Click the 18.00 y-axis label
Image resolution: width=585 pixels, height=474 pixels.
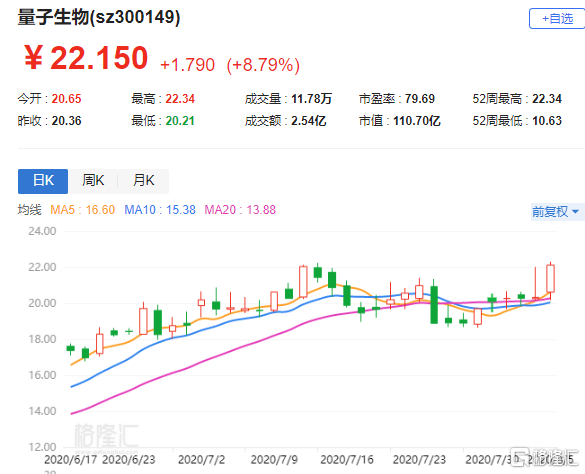(x=42, y=339)
